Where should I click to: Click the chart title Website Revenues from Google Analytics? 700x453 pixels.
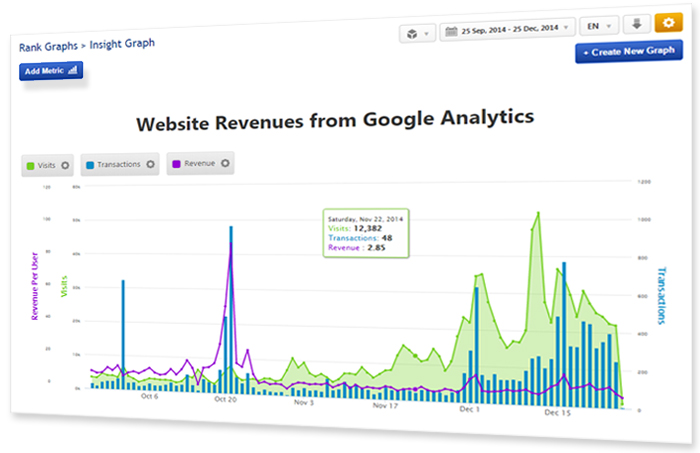coord(335,120)
